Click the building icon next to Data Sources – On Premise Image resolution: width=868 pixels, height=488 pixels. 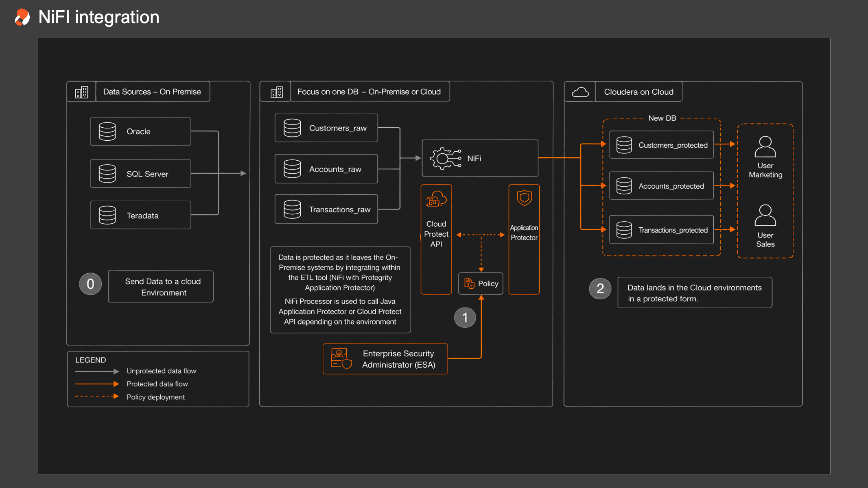[x=81, y=92]
